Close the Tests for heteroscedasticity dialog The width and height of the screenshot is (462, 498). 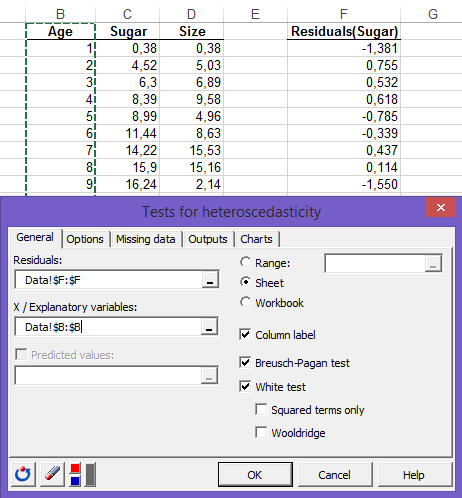(x=441, y=207)
